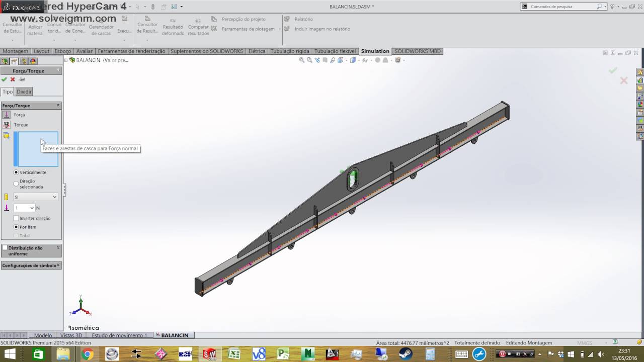Open SOLIDWORKS Resources home icon in task pane

pos(640,72)
